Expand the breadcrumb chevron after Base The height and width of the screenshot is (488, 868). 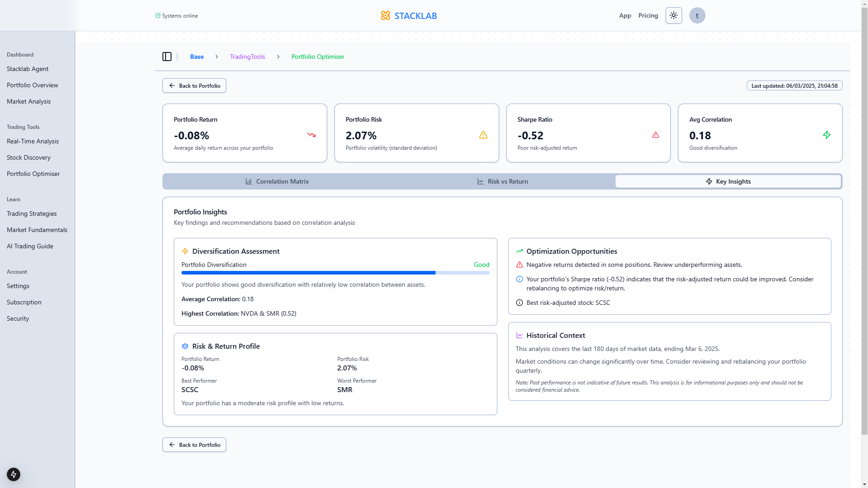[x=216, y=57]
